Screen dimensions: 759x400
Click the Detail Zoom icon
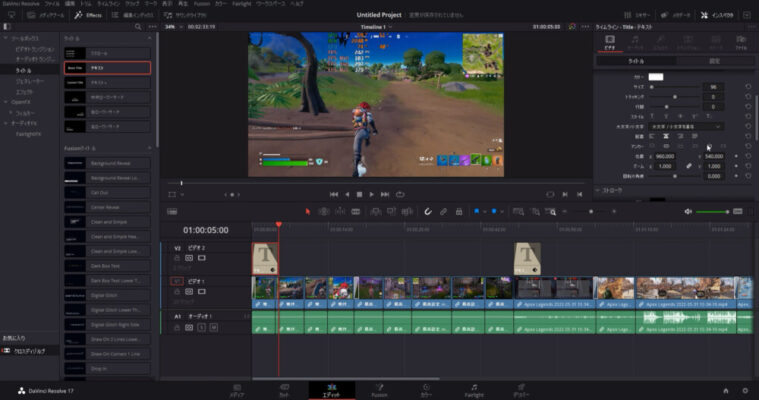pyautogui.click(x=535, y=212)
